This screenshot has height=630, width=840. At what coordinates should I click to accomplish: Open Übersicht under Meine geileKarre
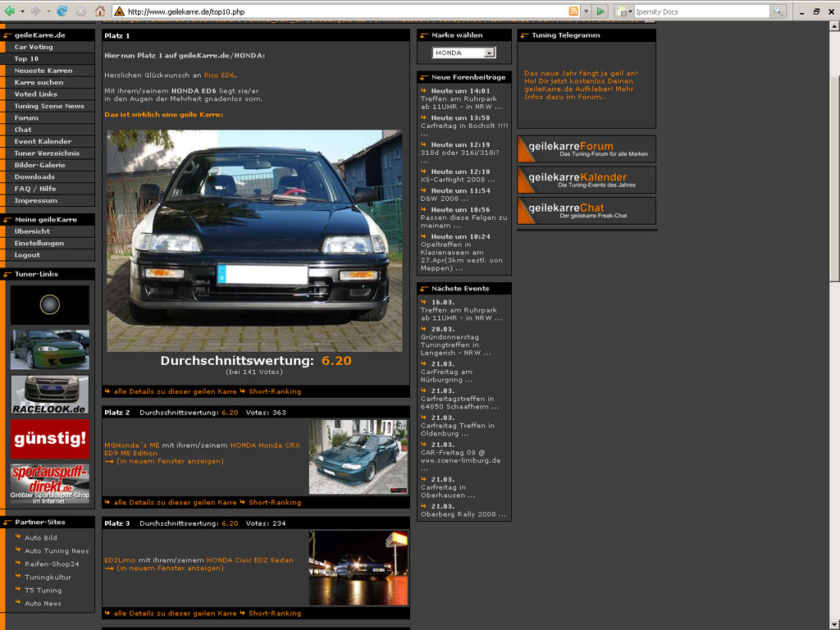click(32, 231)
